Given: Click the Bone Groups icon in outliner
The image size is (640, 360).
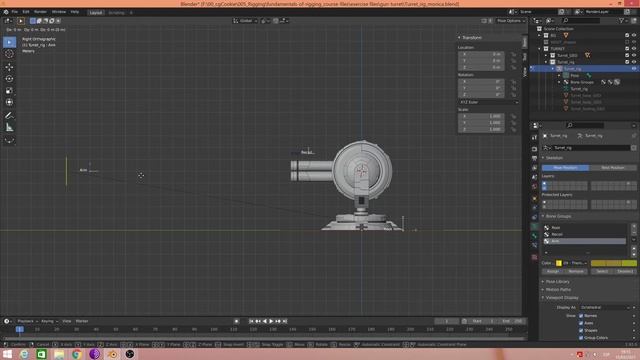Looking at the screenshot, I should click(x=566, y=82).
